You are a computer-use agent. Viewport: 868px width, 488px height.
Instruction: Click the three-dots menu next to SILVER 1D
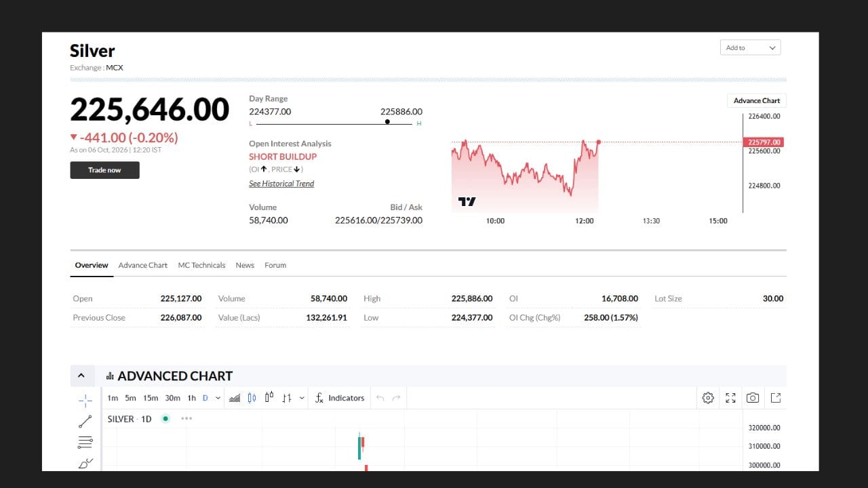click(186, 418)
